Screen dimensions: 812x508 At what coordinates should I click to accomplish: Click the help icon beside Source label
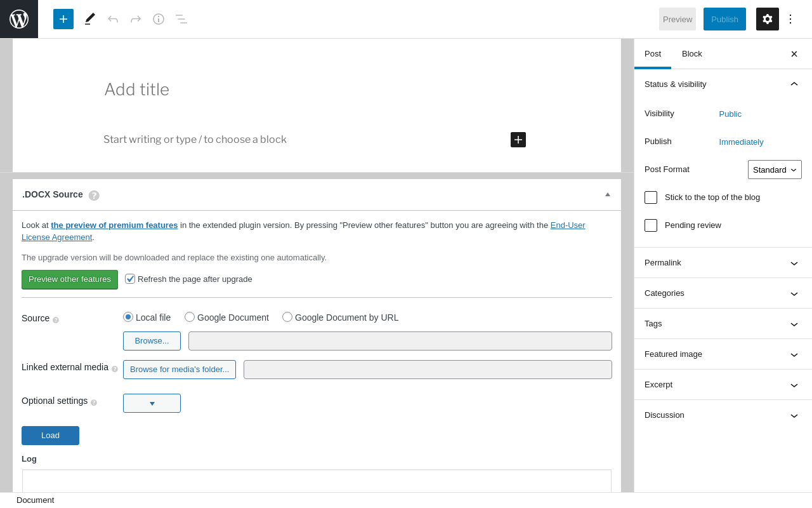pos(56,320)
